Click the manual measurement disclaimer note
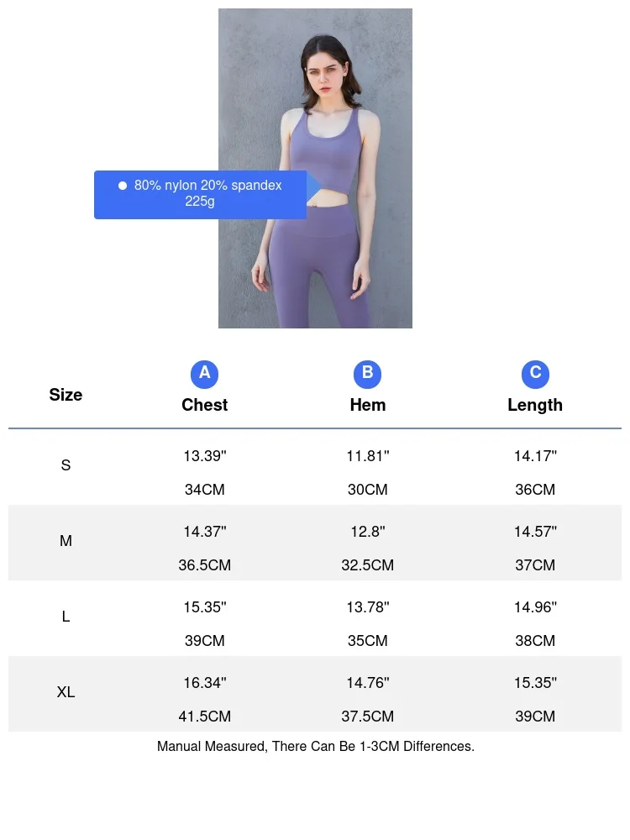This screenshot has width=630, height=840. pos(315,746)
